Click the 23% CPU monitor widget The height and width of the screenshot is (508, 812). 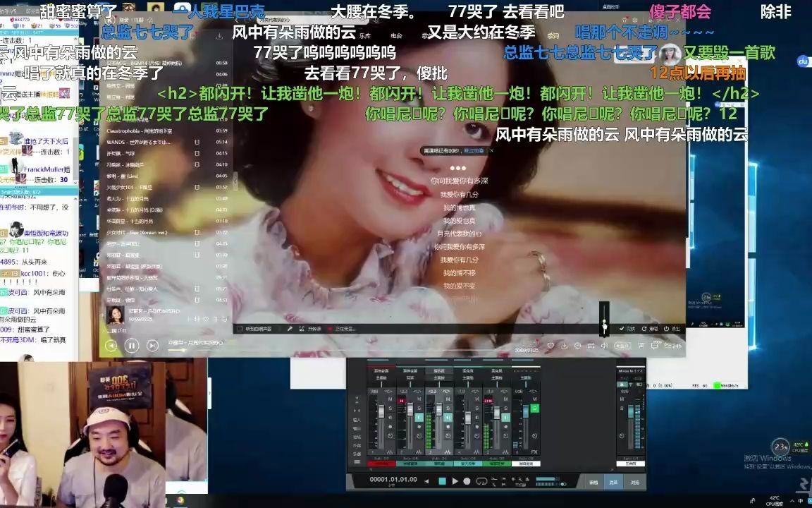[780, 447]
